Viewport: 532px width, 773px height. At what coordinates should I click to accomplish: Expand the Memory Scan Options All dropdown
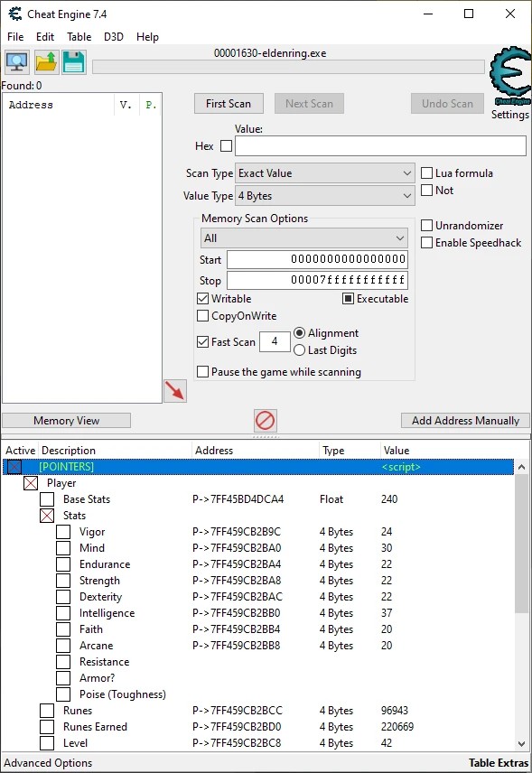[304, 238]
